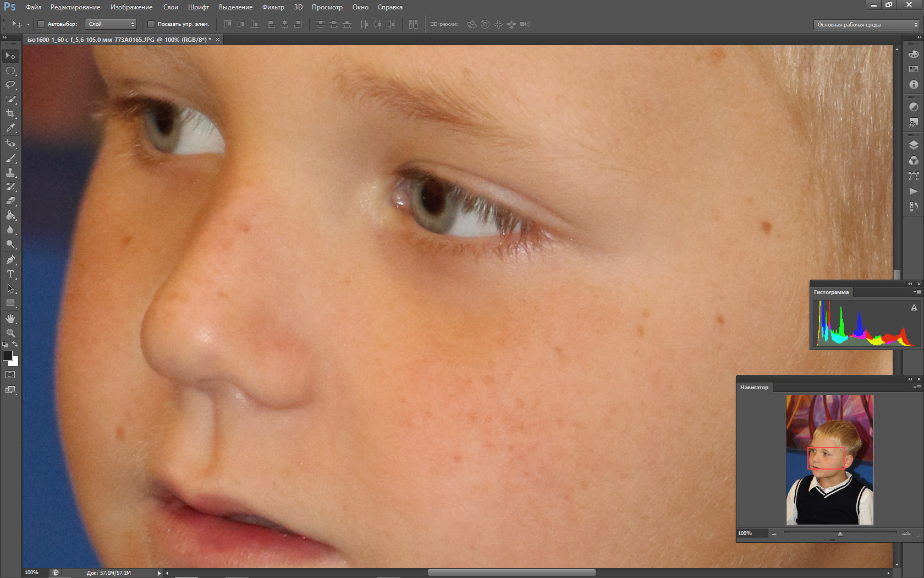Open the Move tool preset picker arrow

(28, 24)
